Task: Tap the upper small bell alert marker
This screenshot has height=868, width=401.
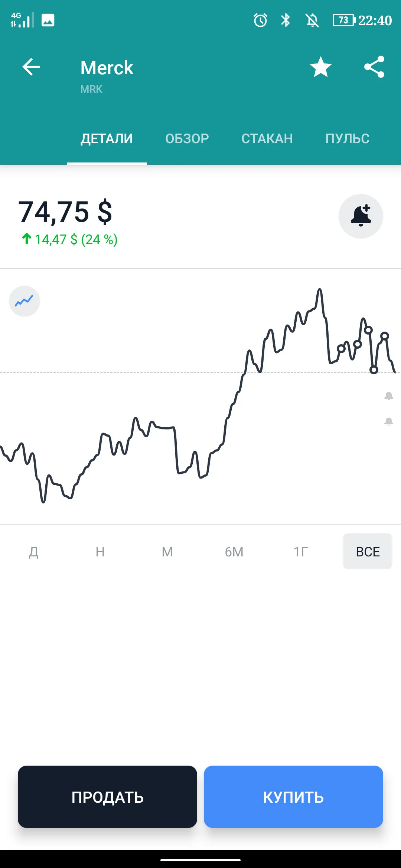Action: (389, 396)
